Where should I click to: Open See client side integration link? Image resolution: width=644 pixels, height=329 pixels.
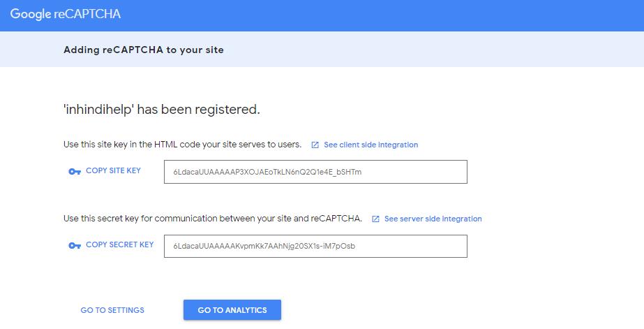371,145
